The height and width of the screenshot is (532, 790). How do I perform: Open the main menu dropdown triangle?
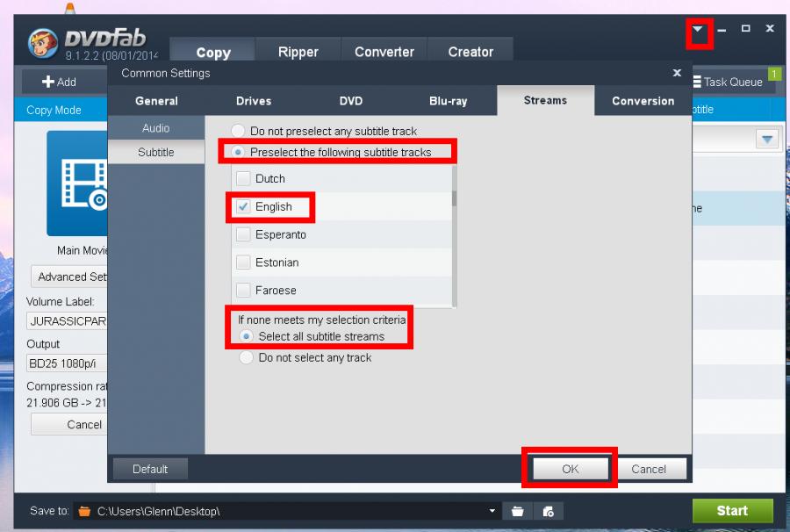point(697,29)
